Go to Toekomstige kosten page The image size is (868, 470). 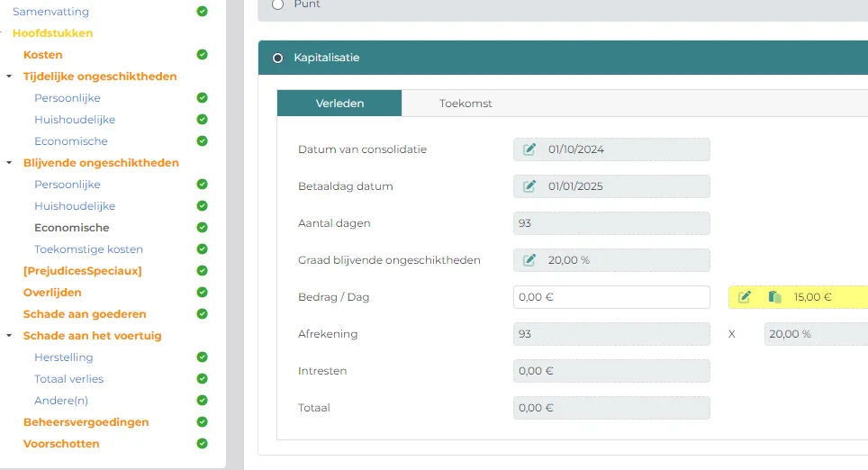88,249
